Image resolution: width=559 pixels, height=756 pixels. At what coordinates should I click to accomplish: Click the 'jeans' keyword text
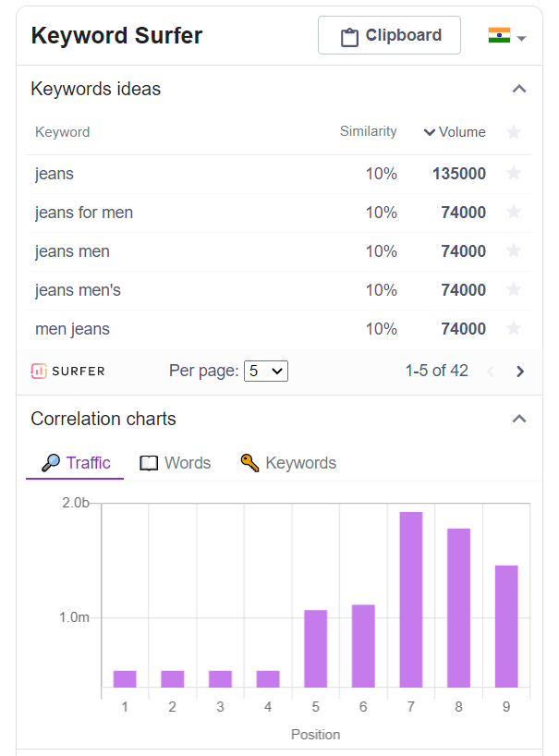coord(54,174)
